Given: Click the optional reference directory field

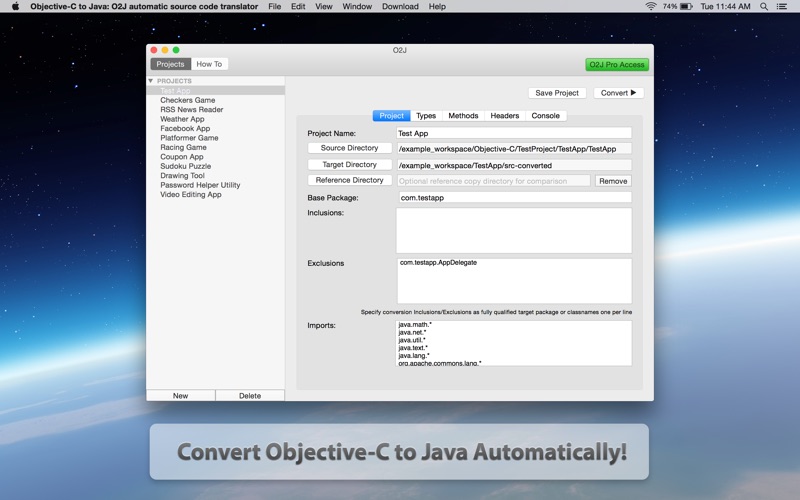Looking at the screenshot, I should click(x=493, y=181).
